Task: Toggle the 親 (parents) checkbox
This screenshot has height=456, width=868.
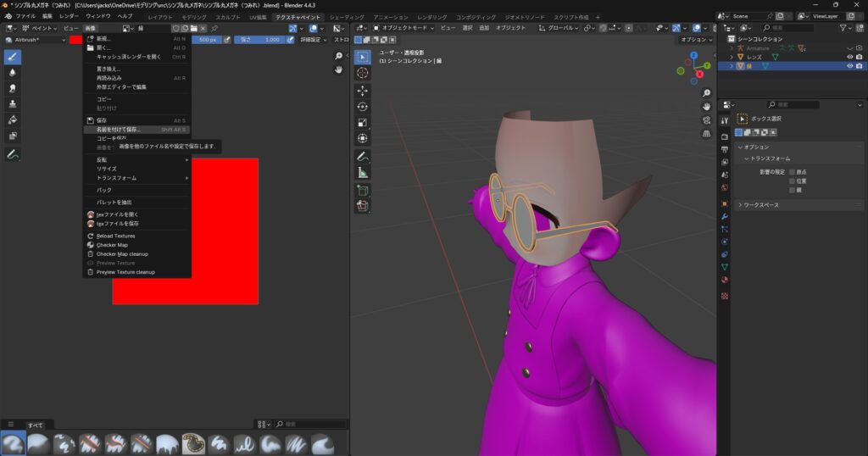Action: pyautogui.click(x=793, y=190)
